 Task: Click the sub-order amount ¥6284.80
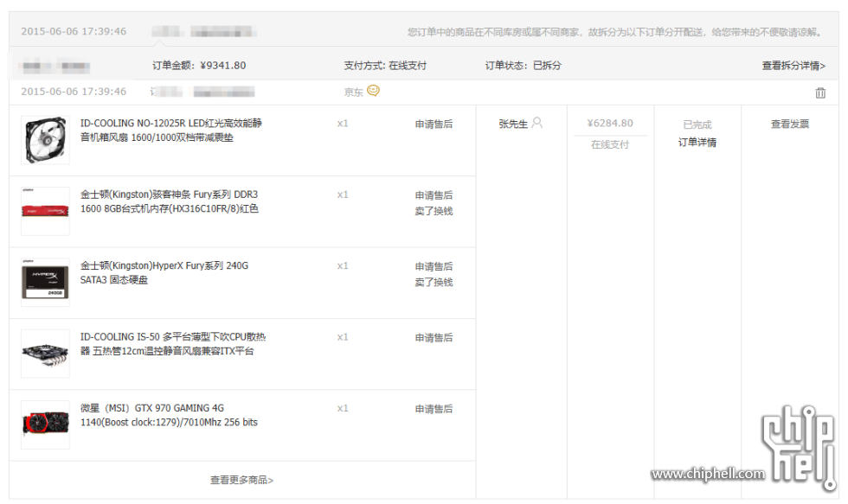click(x=610, y=123)
